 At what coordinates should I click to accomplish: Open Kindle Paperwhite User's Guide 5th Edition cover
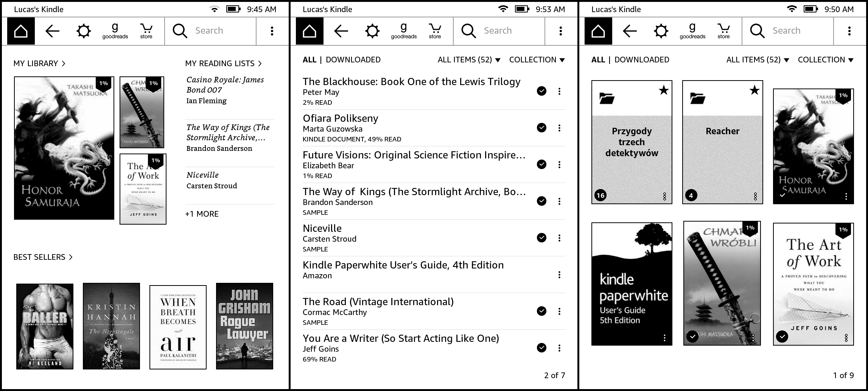pyautogui.click(x=632, y=284)
